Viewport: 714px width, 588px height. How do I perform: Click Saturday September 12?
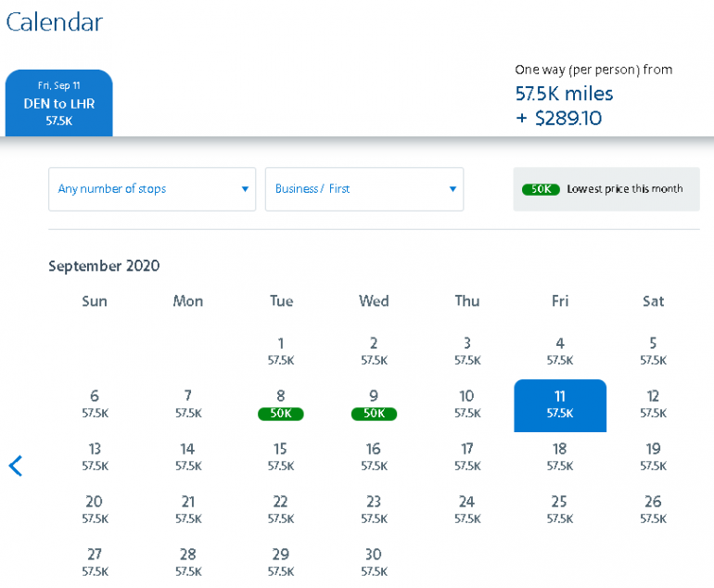point(653,404)
